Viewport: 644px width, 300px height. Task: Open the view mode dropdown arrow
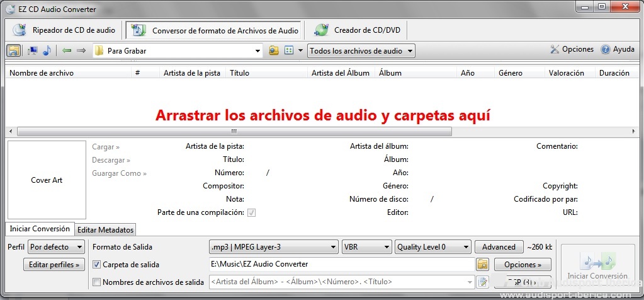coord(301,51)
